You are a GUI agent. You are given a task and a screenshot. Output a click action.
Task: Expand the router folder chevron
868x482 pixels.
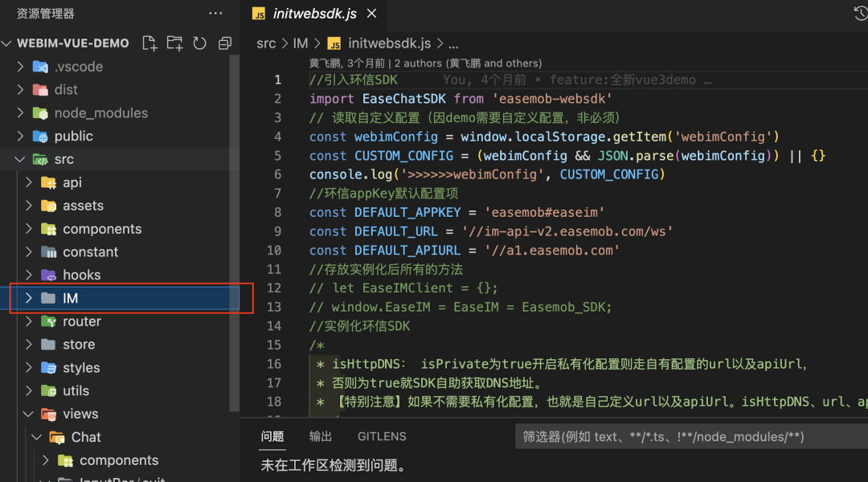[x=29, y=321]
